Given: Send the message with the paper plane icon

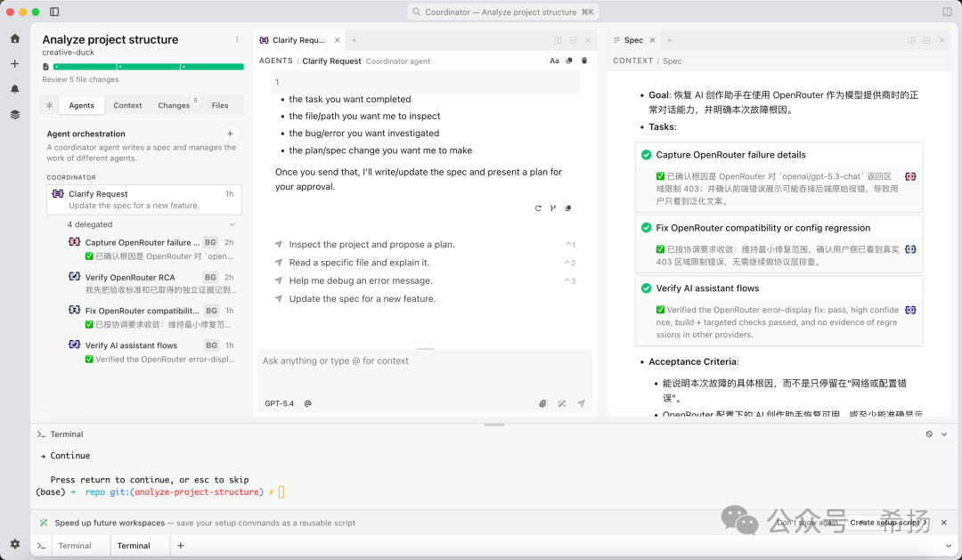Looking at the screenshot, I should pyautogui.click(x=581, y=403).
